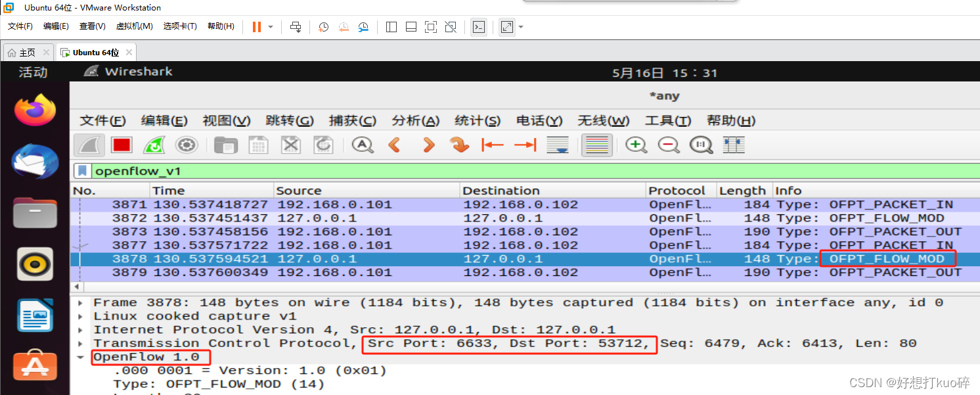Take a VMware snapshot clock icon

323,27
